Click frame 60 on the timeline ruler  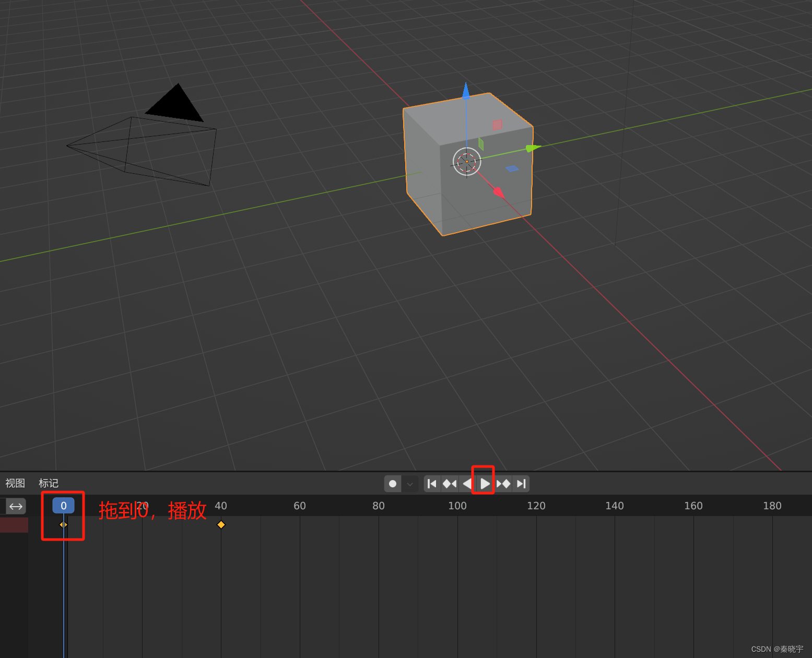click(300, 506)
